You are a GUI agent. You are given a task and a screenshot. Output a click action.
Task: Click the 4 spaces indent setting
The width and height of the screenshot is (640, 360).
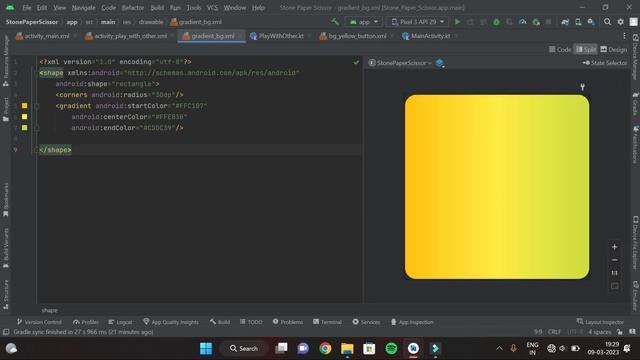point(600,332)
